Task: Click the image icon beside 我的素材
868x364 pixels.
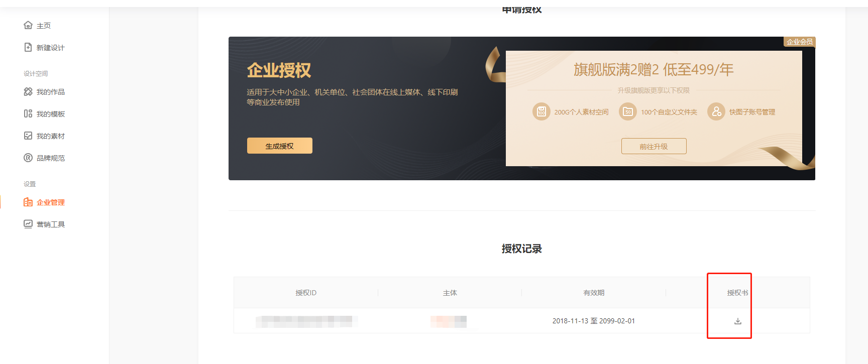Action: click(28, 136)
